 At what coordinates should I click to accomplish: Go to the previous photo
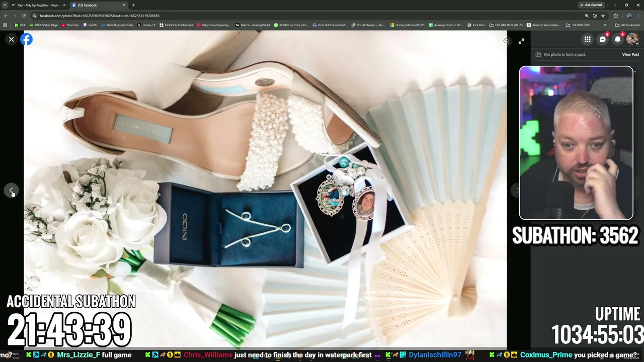pos(11,191)
